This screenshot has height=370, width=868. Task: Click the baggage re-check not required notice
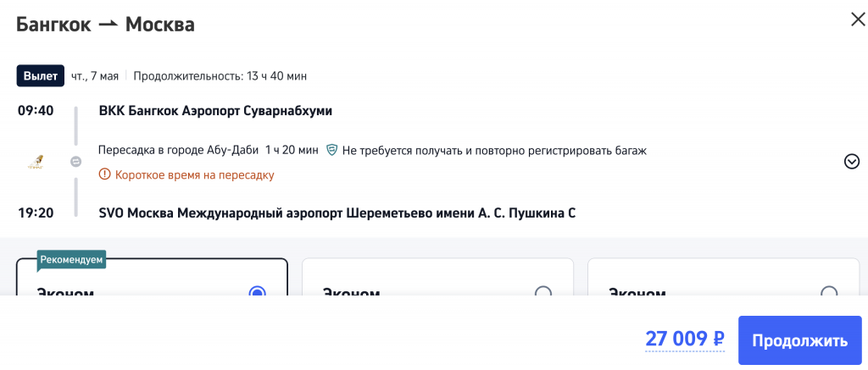pyautogui.click(x=494, y=151)
